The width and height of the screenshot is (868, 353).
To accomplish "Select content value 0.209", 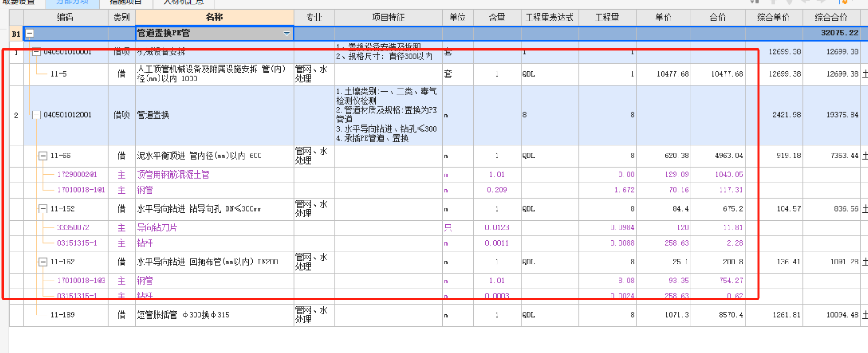I will tap(497, 190).
